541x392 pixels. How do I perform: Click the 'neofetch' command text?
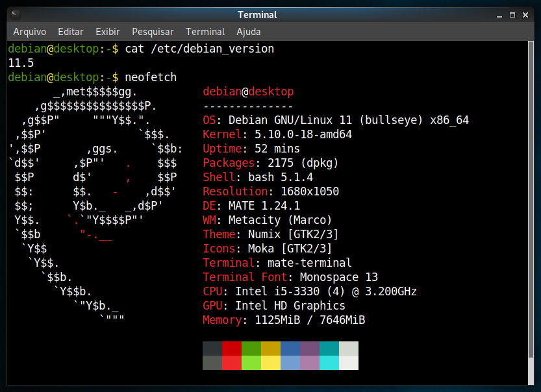[151, 77]
